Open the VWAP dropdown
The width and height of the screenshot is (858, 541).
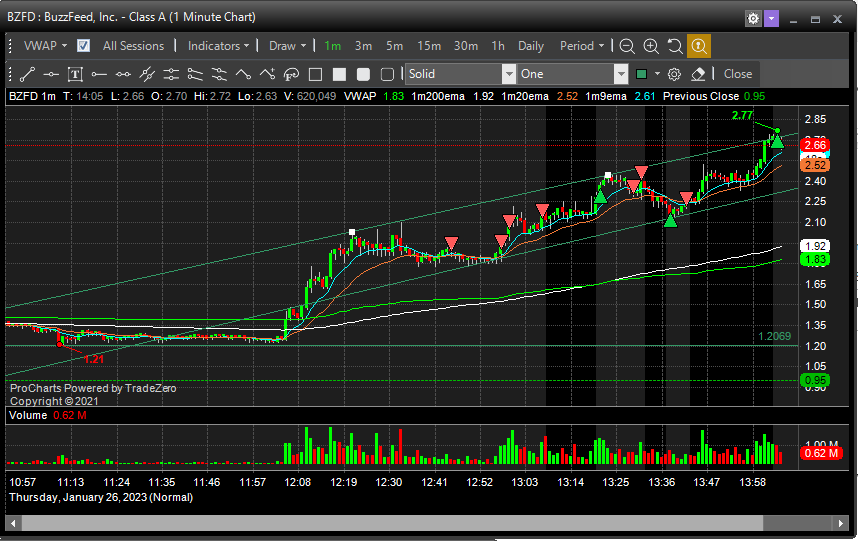pos(45,46)
